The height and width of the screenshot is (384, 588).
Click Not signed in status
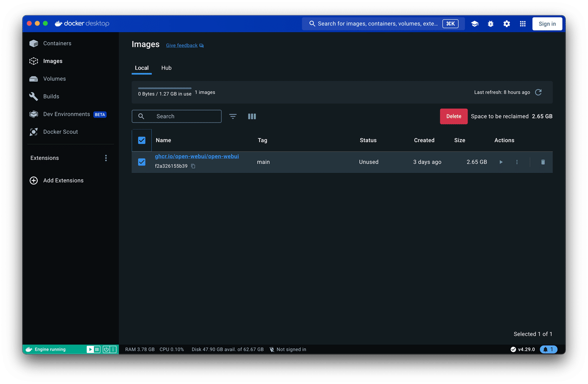coord(288,350)
